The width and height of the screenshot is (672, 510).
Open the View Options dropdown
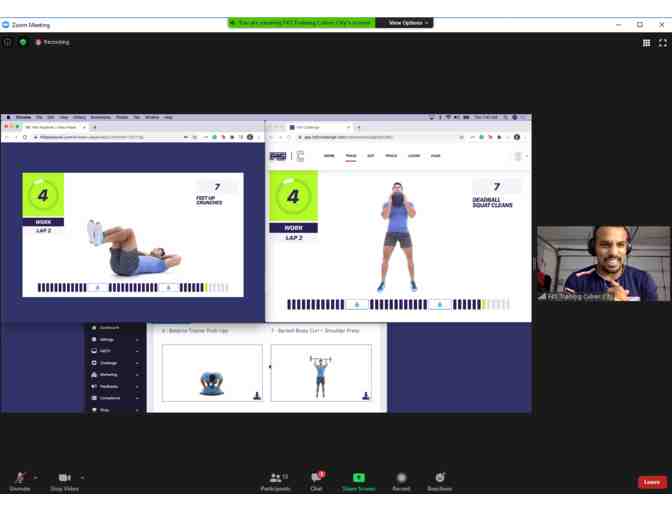click(406, 22)
